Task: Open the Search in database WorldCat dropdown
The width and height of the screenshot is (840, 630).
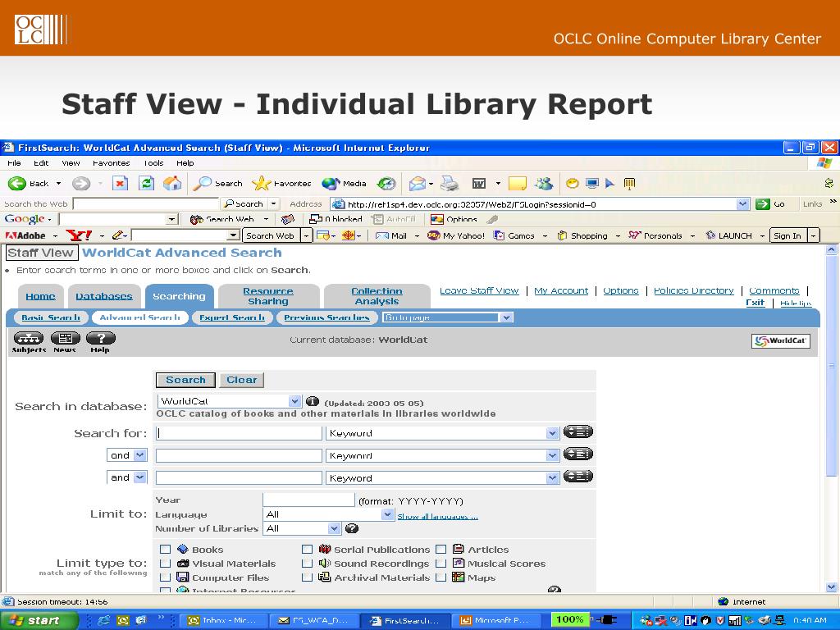Action: (230, 400)
